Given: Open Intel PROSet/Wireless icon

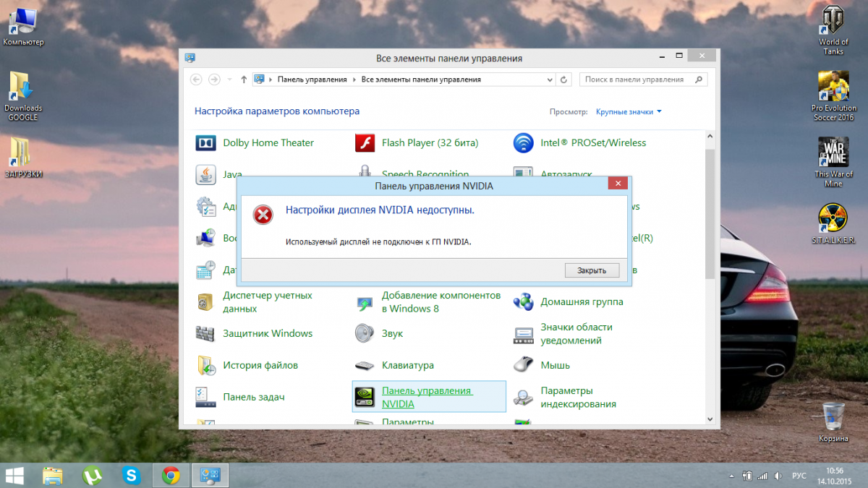Looking at the screenshot, I should pyautogui.click(x=523, y=143).
